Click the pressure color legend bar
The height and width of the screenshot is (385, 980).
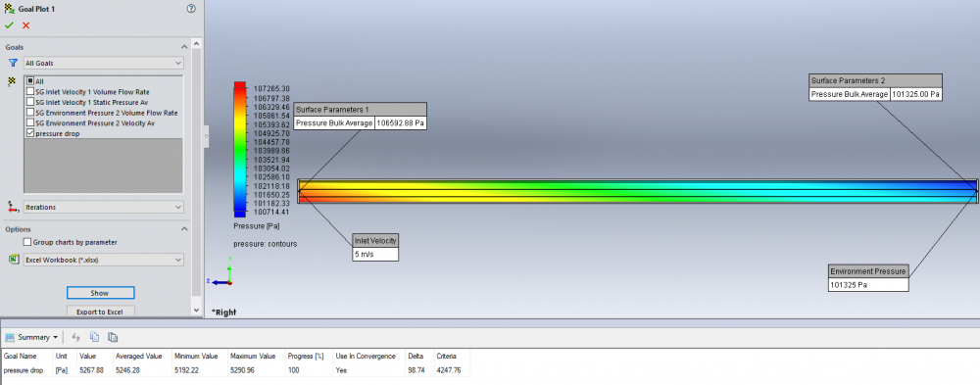(x=239, y=149)
